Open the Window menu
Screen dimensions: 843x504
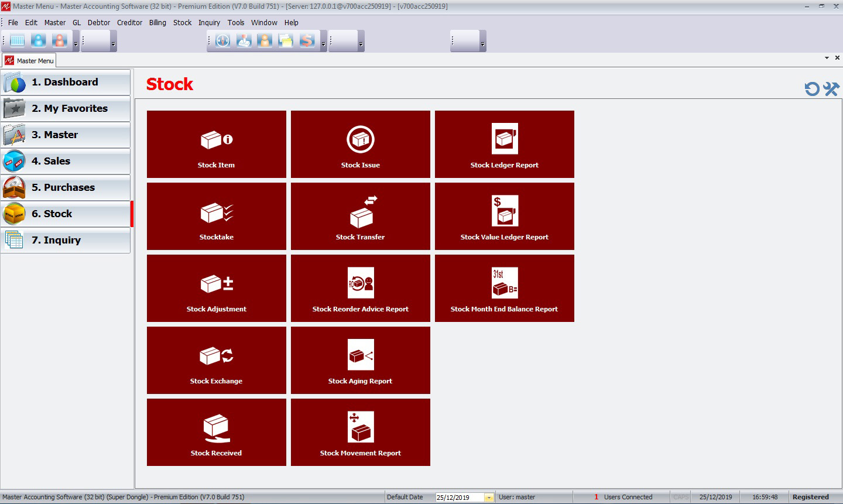tap(264, 23)
